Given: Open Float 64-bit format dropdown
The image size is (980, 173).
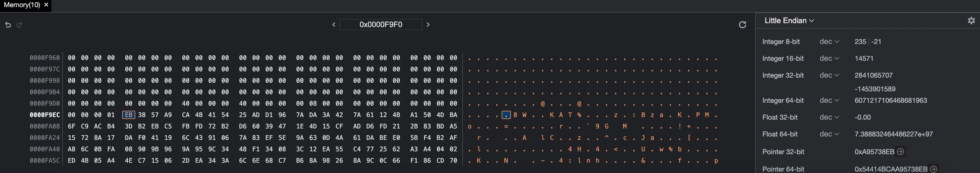Looking at the screenshot, I should [829, 134].
